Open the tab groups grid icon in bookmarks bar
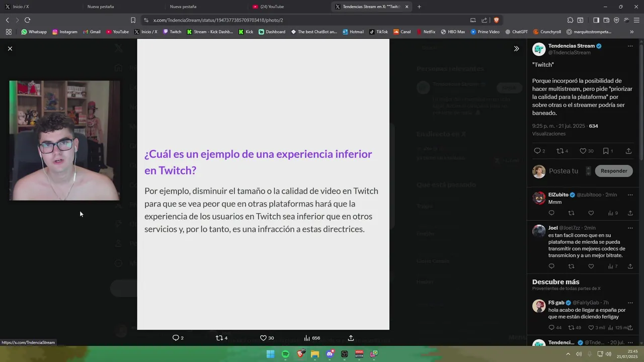The width and height of the screenshot is (644, 362). pyautogui.click(x=9, y=32)
